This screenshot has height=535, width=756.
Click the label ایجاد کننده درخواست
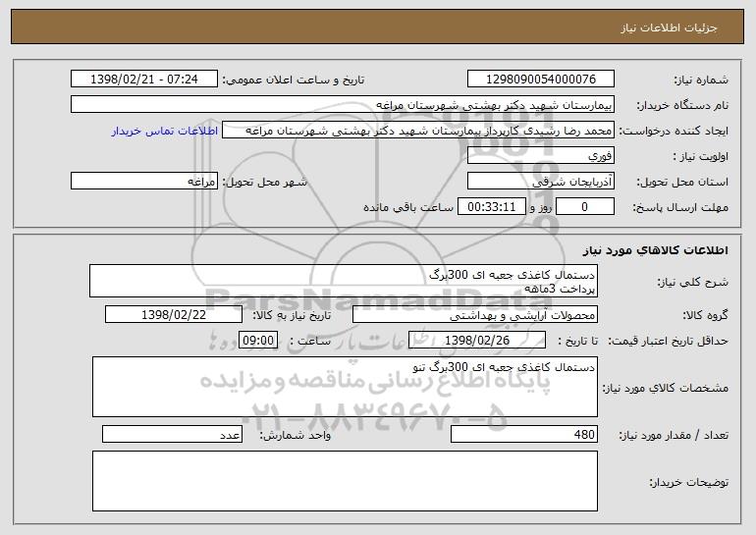coord(674,132)
